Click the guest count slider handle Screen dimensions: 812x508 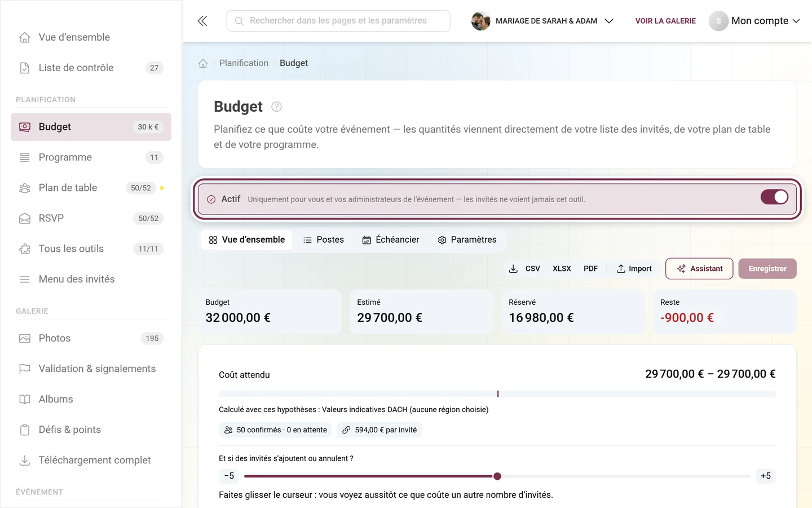[x=497, y=476]
